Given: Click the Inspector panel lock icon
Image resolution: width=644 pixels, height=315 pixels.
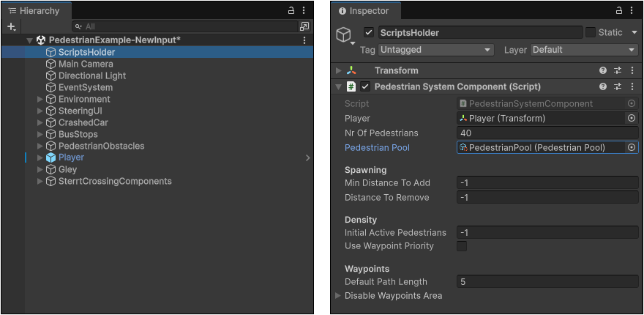Looking at the screenshot, I should pos(619,11).
